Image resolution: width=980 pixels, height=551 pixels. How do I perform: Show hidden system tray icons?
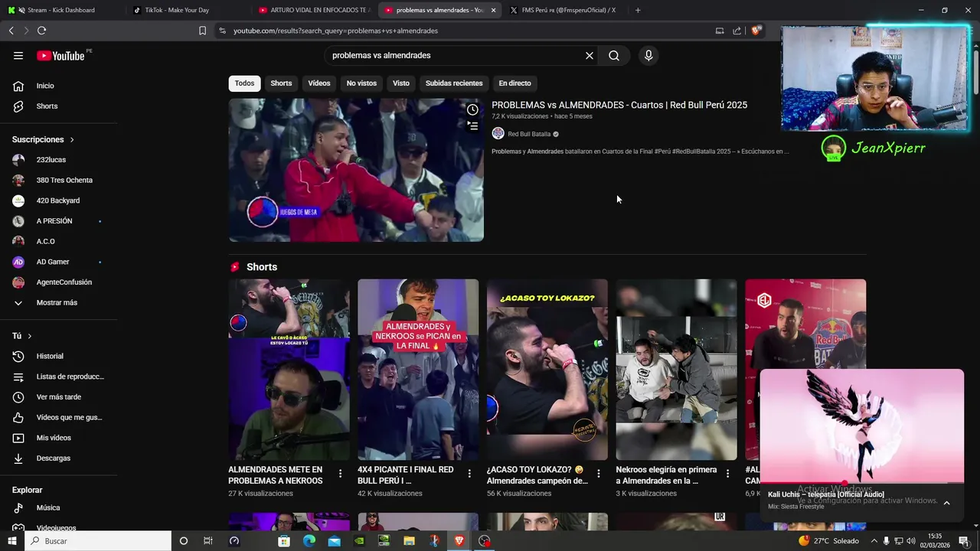pyautogui.click(x=874, y=541)
